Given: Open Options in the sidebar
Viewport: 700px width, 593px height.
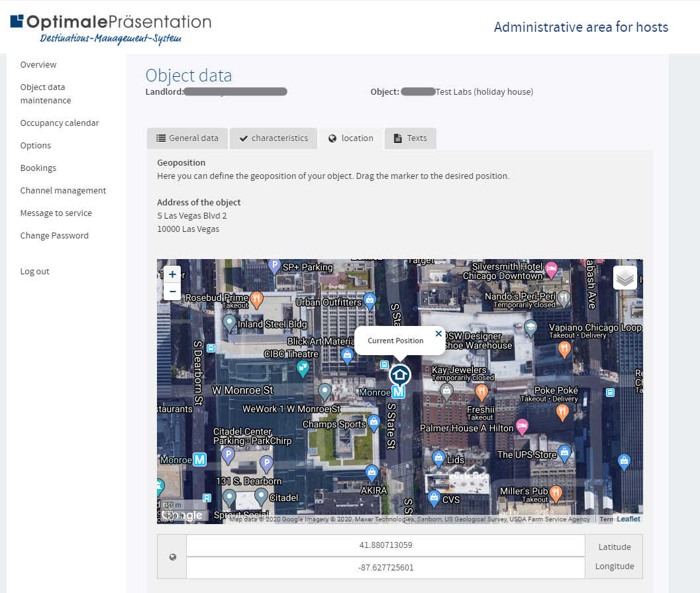Looking at the screenshot, I should click(36, 146).
